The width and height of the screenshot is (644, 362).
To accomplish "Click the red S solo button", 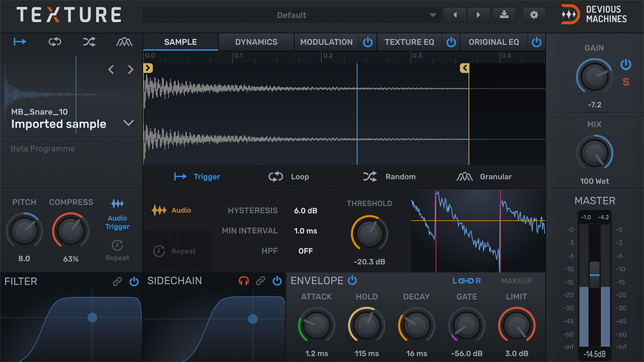I will (x=626, y=82).
